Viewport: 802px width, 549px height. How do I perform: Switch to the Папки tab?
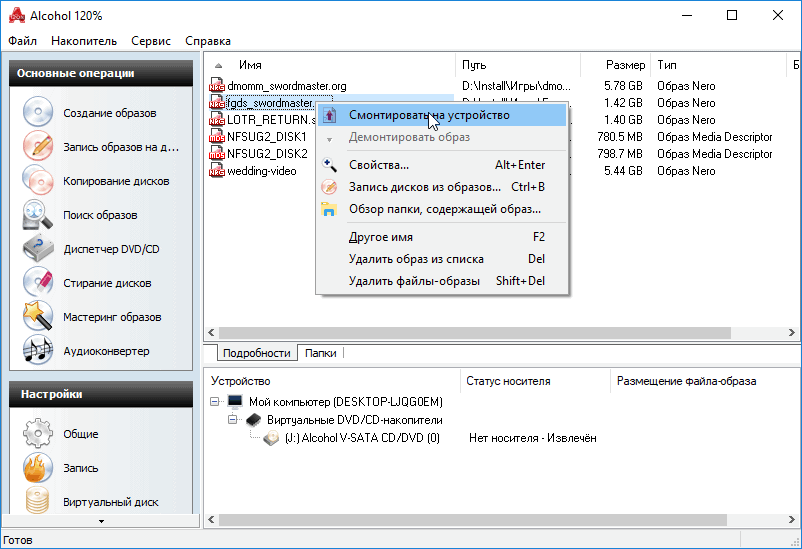[320, 353]
